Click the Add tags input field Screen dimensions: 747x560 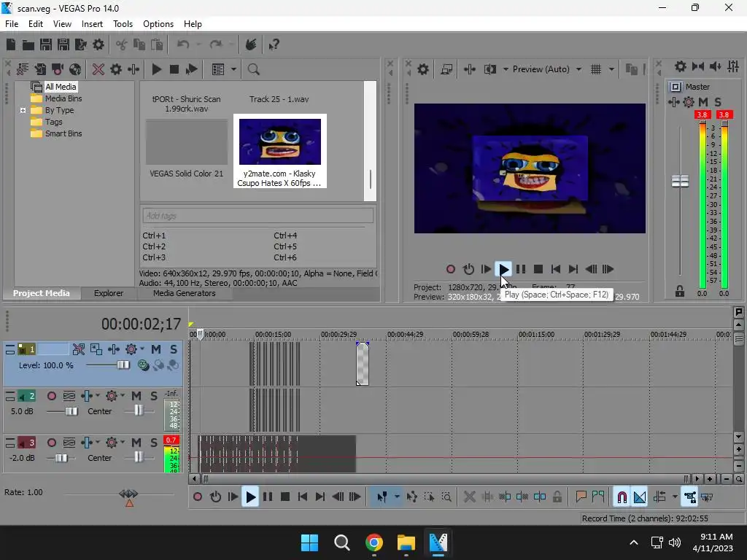click(x=258, y=216)
